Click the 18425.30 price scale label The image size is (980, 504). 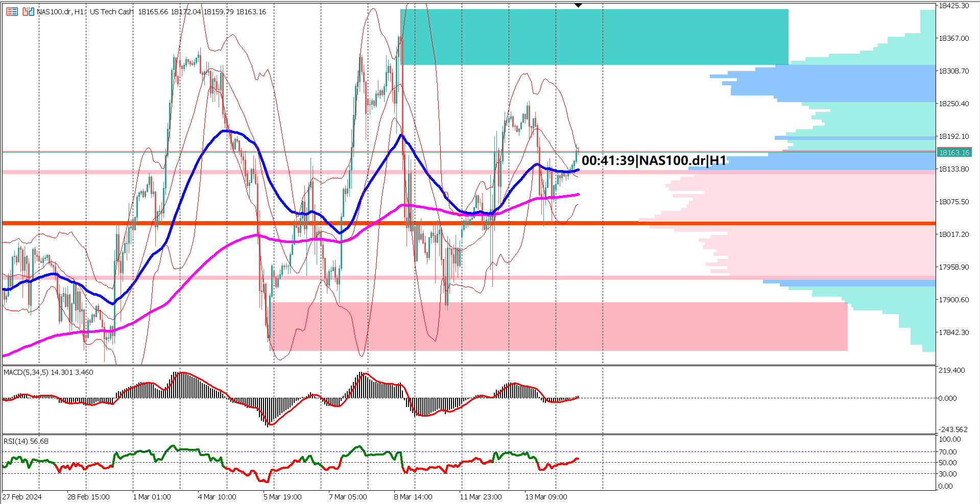click(953, 6)
